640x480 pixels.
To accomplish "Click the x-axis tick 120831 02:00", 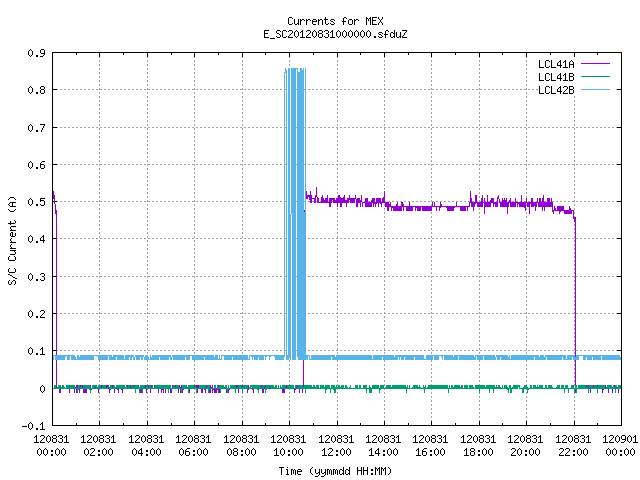I will (98, 445).
